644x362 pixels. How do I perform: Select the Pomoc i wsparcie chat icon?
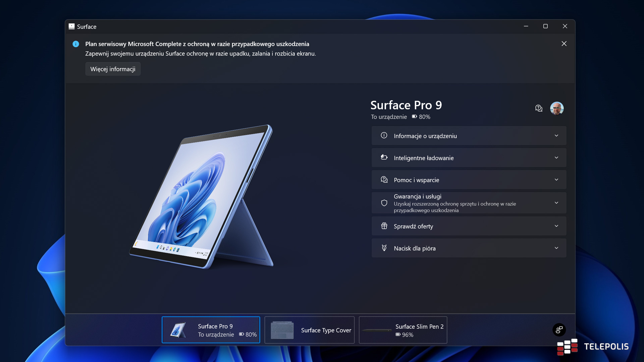(384, 180)
